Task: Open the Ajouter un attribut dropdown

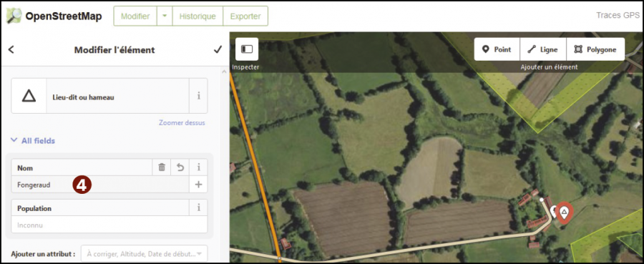Action: point(144,253)
